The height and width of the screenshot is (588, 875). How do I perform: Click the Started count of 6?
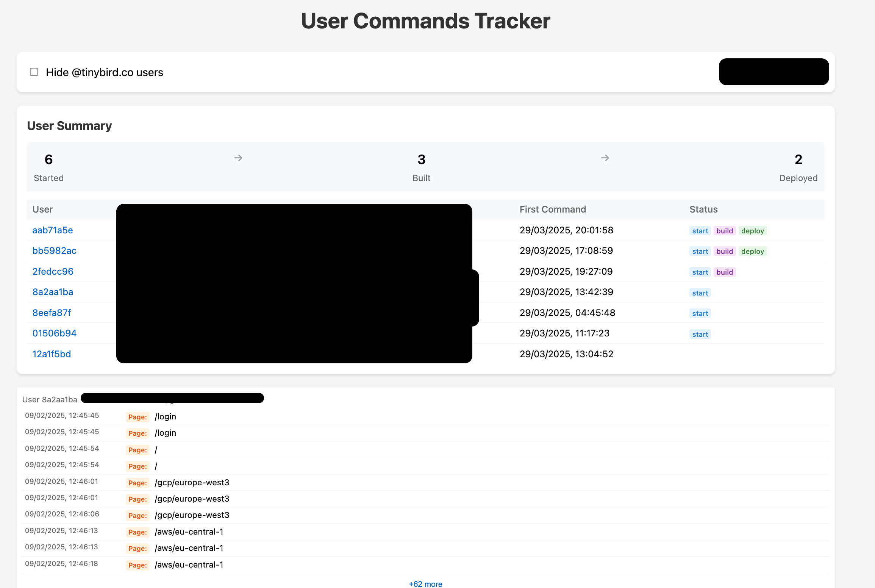[48, 160]
